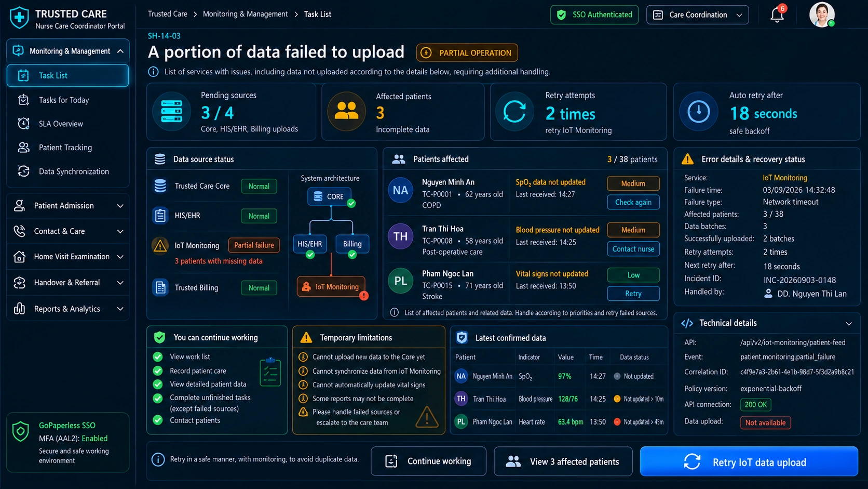The image size is (868, 489).
Task: Click the info icon under the page title
Action: tap(153, 72)
